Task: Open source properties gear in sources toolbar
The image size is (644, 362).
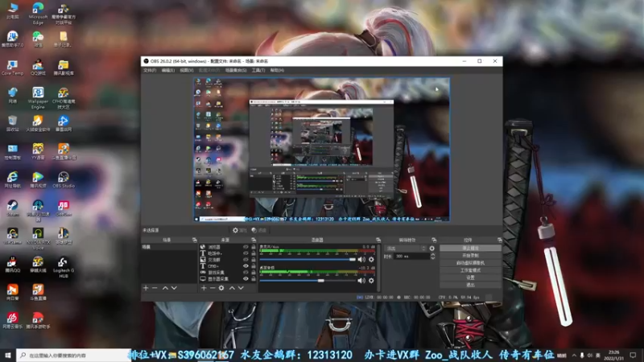Action: coord(221,288)
